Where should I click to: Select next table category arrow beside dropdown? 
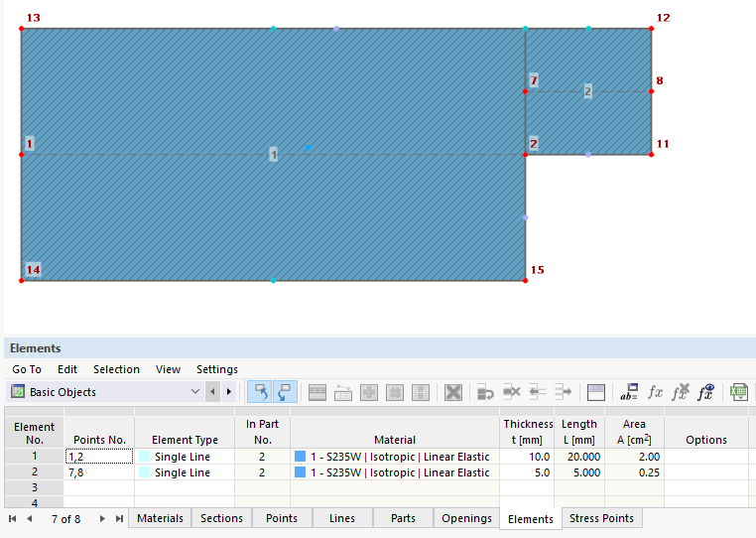[x=229, y=391]
